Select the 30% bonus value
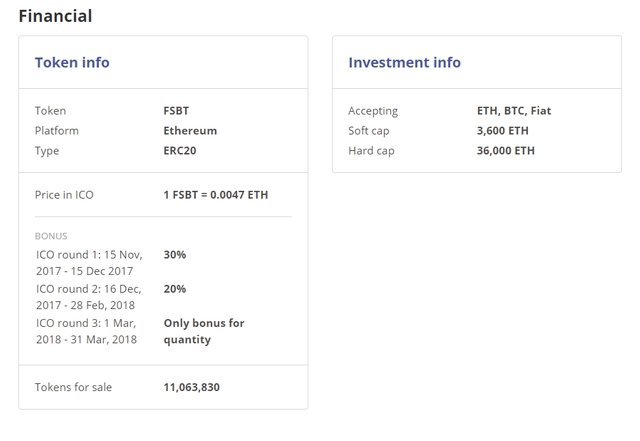The height and width of the screenshot is (441, 640). (x=175, y=255)
